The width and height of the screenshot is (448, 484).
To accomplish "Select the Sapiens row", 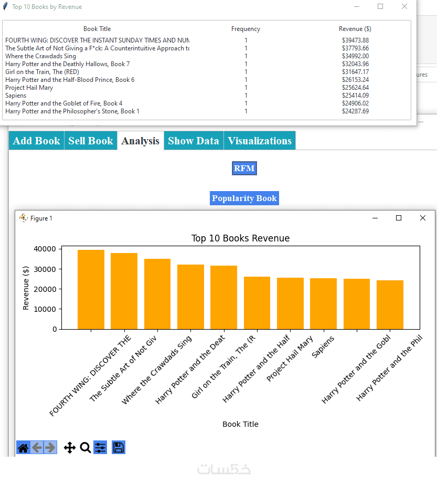I will [x=206, y=96].
